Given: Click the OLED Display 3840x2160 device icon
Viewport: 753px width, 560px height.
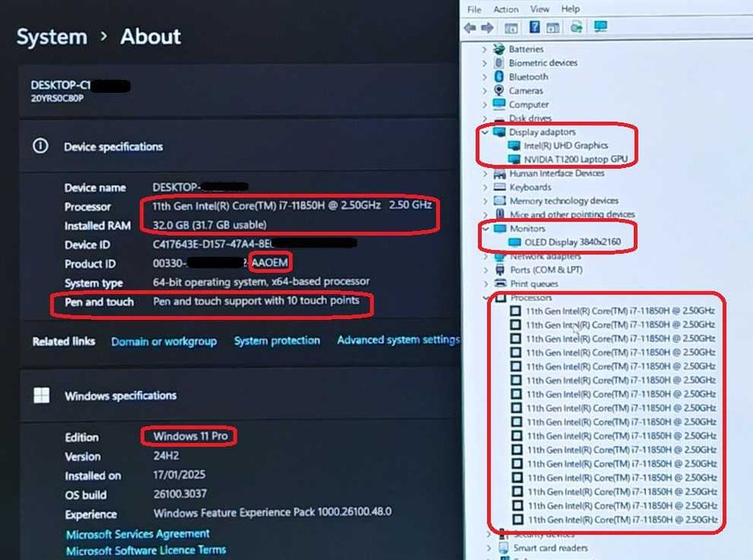Looking at the screenshot, I should [515, 242].
